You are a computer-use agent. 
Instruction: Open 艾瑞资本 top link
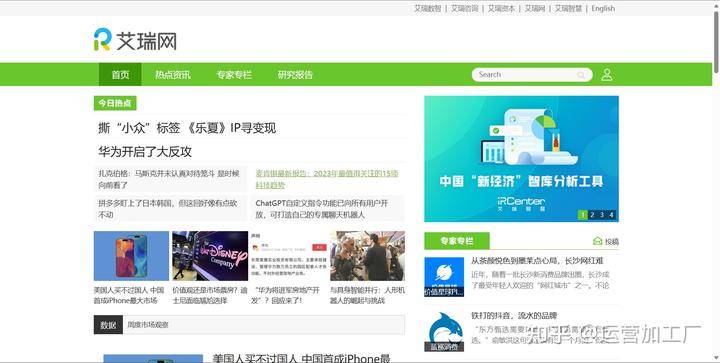[501, 8]
